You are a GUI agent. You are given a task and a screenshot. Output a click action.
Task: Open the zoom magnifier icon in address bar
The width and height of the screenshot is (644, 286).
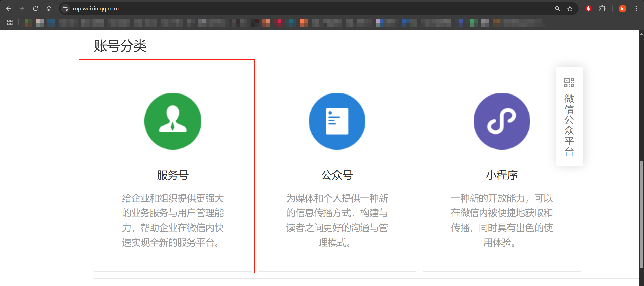coord(557,9)
